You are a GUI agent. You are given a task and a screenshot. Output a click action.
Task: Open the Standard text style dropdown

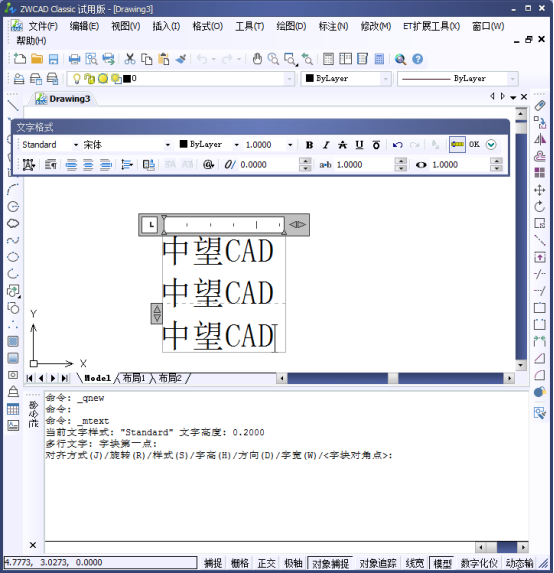point(76,145)
